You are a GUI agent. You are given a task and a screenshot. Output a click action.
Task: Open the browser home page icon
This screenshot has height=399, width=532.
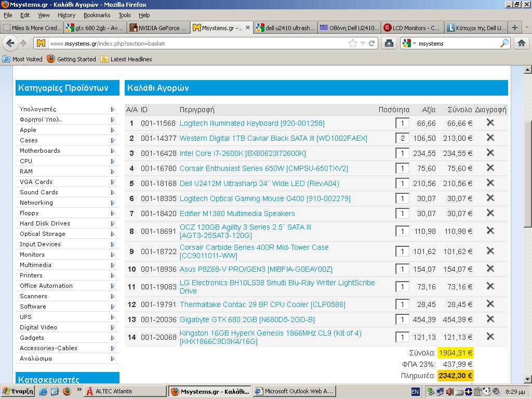tap(522, 43)
